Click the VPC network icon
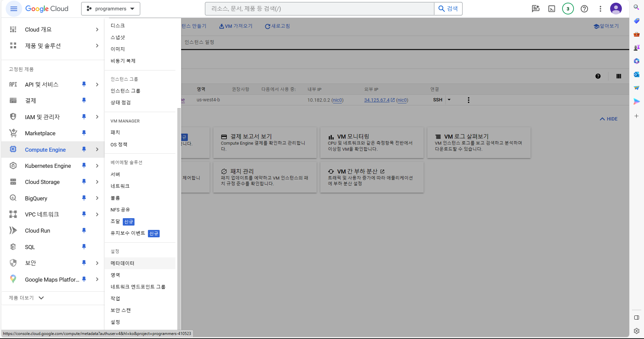644x339 pixels. [13, 214]
